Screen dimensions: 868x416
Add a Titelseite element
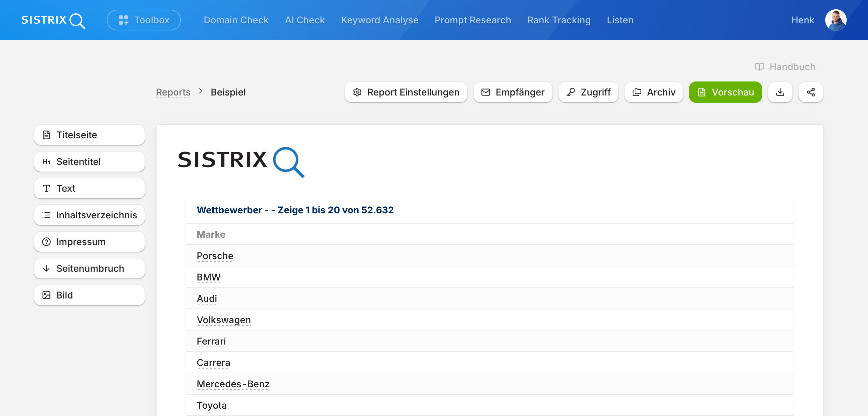point(89,135)
